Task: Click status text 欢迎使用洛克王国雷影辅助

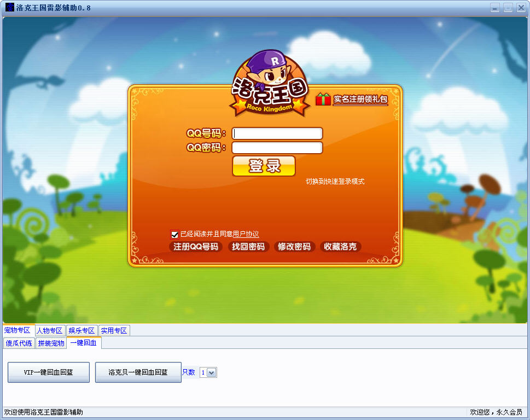Action: tap(44, 412)
